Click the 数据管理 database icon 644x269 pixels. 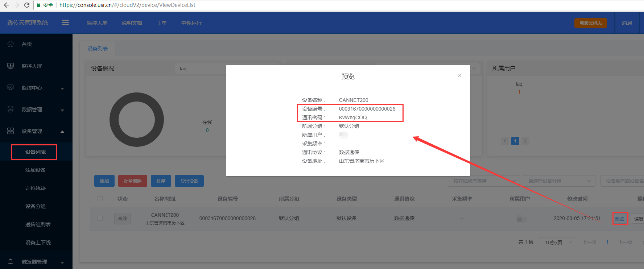[11, 109]
